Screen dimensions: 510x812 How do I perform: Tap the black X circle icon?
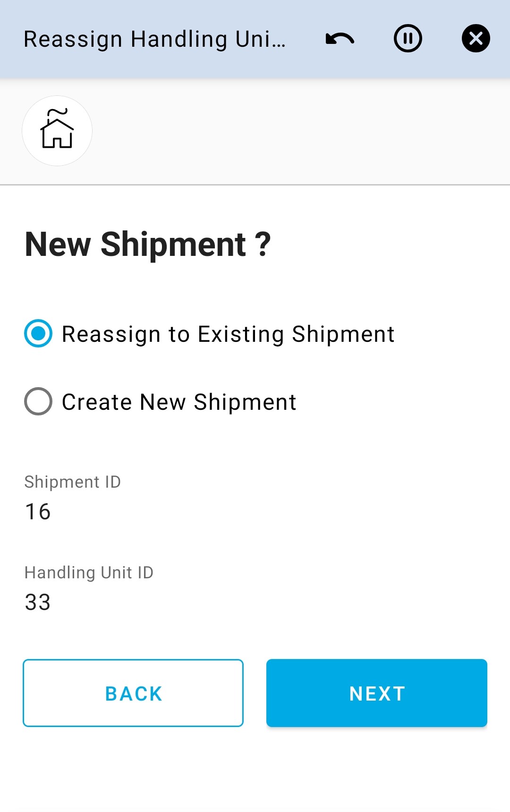coord(476,39)
